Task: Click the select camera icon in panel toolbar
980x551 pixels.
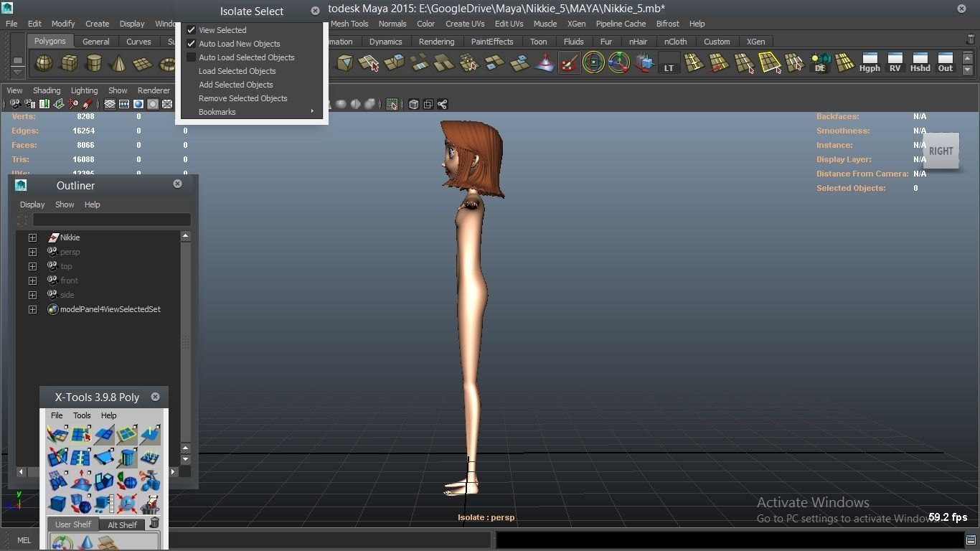Action: tap(15, 104)
